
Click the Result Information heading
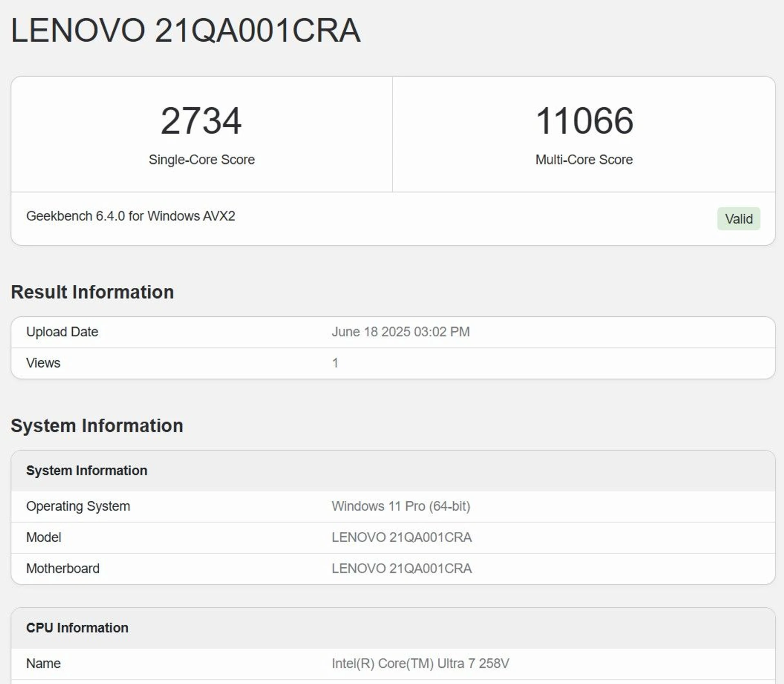[92, 292]
